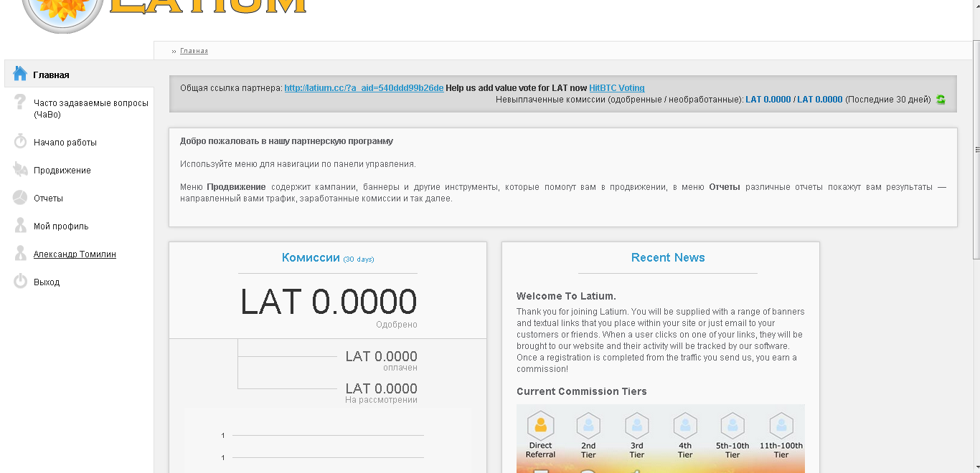The height and width of the screenshot is (473, 980).
Task: Click the commission tiers banner image
Action: 661,439
